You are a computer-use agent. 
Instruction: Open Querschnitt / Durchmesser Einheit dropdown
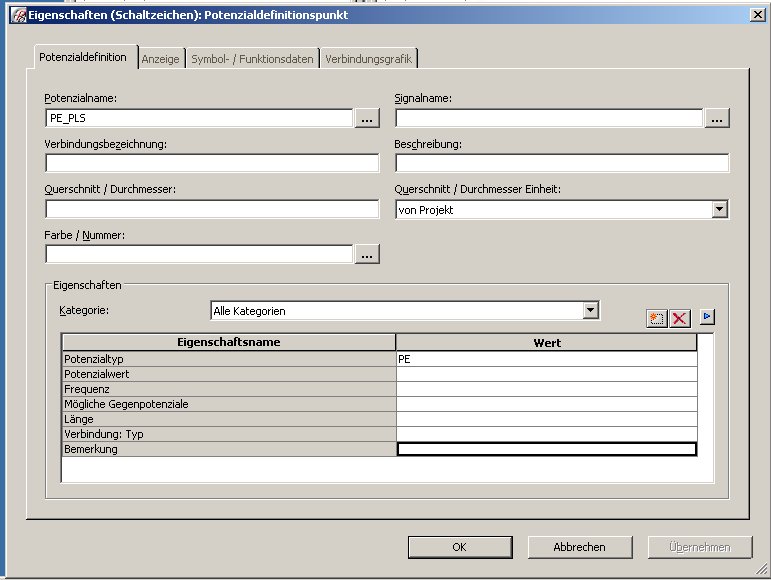click(719, 209)
